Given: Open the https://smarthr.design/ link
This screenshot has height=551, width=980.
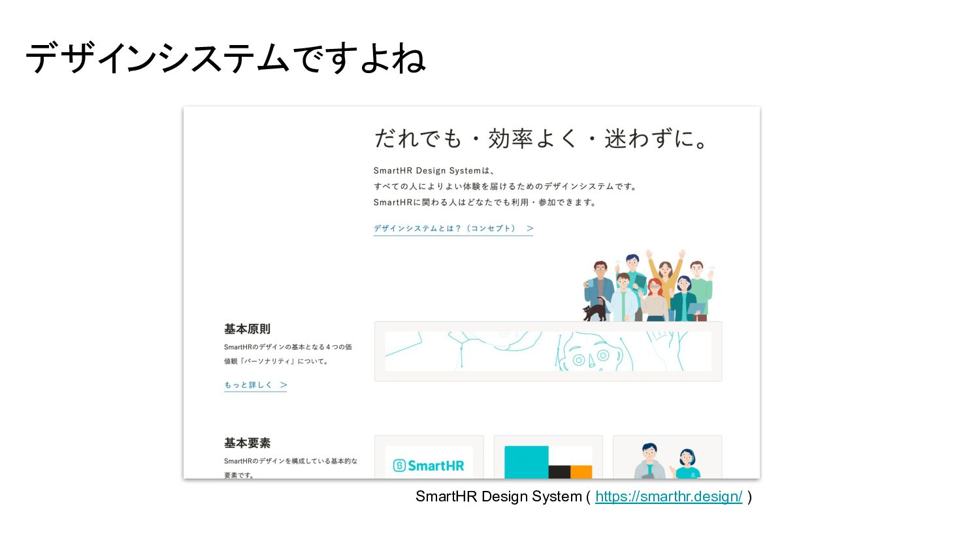Looking at the screenshot, I should (x=668, y=497).
